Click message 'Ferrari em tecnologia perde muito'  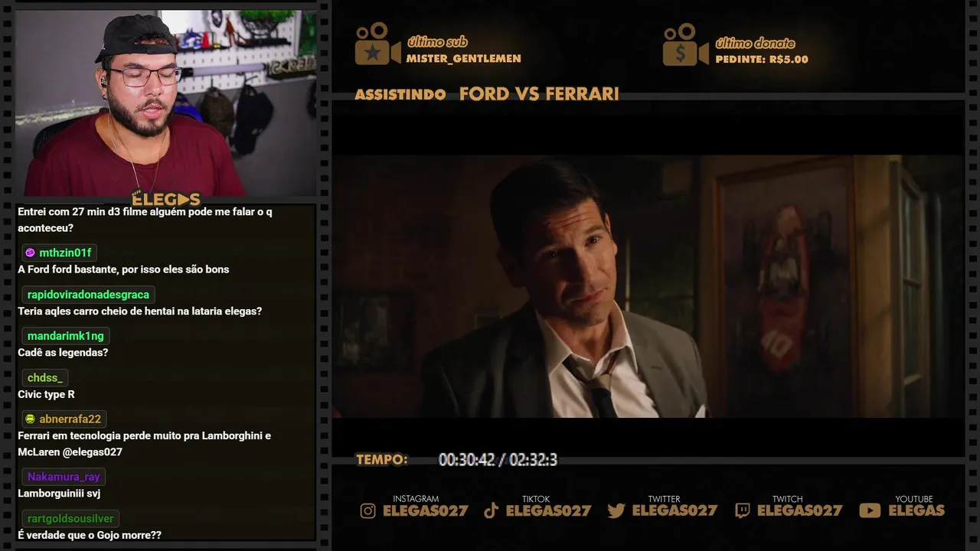point(145,444)
